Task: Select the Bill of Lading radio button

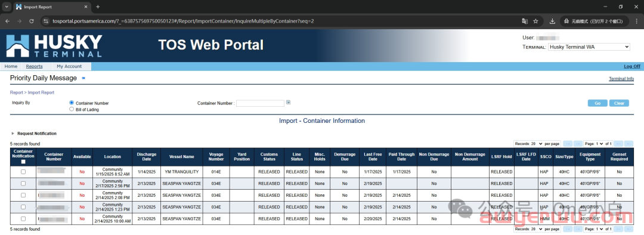Action: (72, 109)
